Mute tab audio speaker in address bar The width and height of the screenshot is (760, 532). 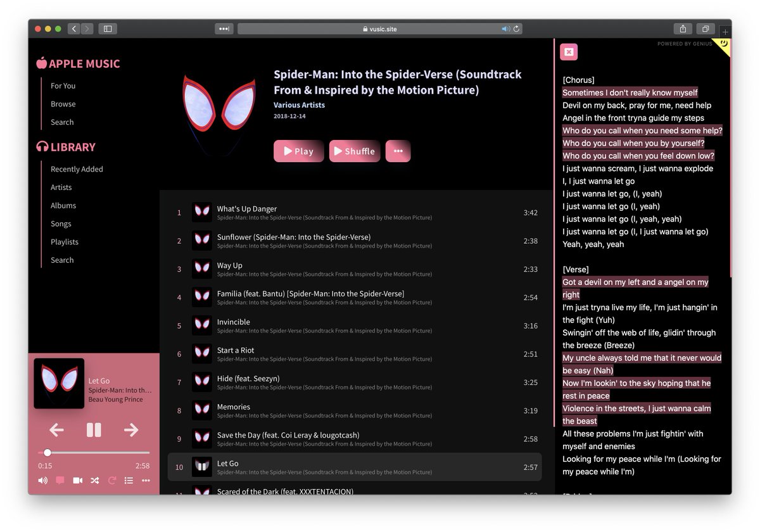pyautogui.click(x=505, y=28)
